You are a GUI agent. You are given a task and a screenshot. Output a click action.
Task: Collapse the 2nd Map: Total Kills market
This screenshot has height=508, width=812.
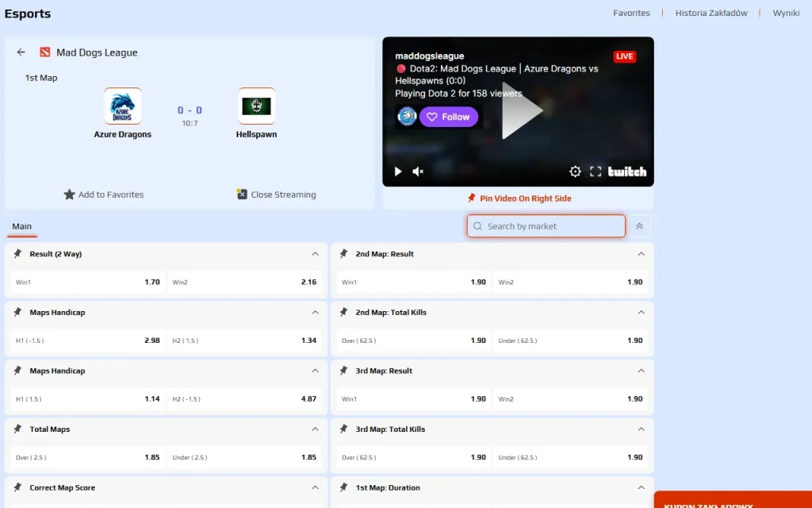point(641,312)
